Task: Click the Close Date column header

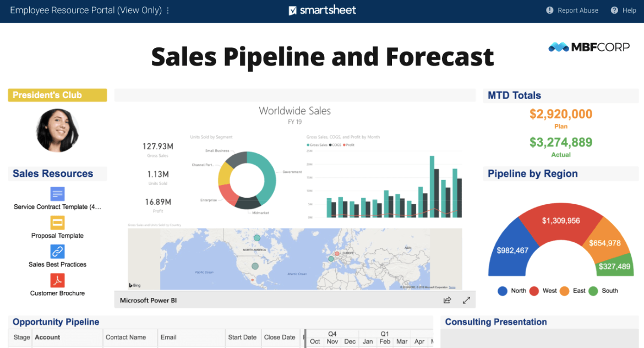Action: pyautogui.click(x=280, y=337)
